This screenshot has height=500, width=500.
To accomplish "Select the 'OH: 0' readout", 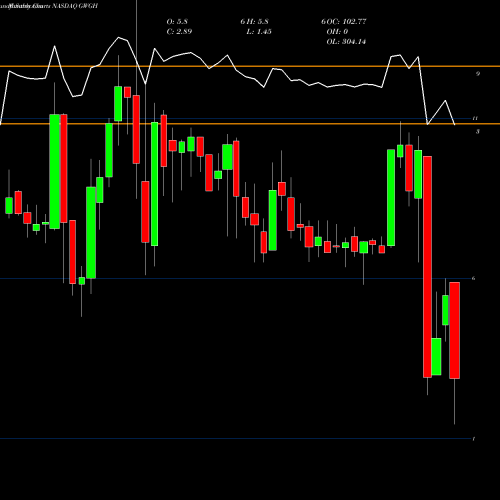I will coord(337,32).
